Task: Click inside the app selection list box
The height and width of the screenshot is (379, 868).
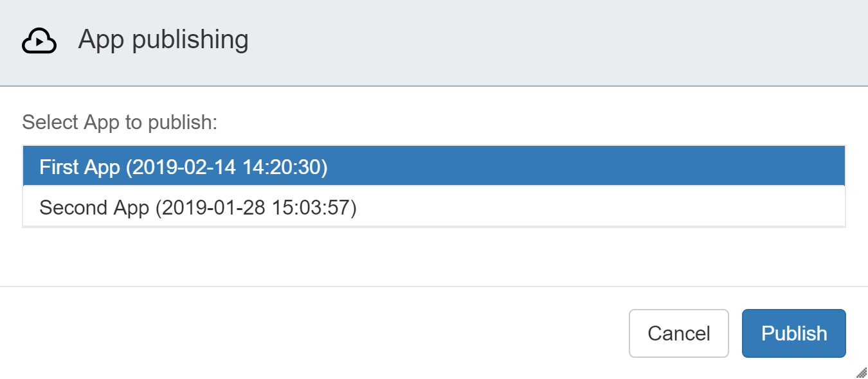Action: pyautogui.click(x=434, y=186)
